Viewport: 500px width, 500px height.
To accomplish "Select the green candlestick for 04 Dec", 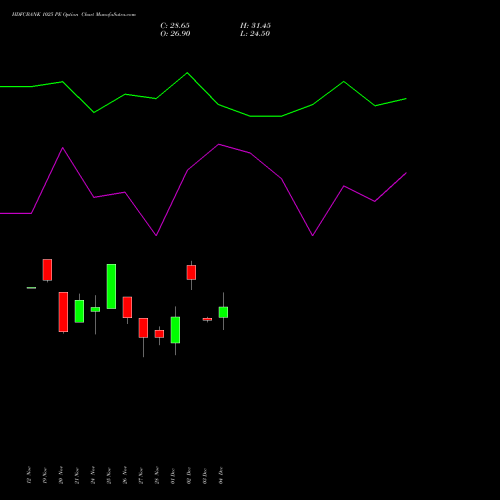I will pos(223,312).
